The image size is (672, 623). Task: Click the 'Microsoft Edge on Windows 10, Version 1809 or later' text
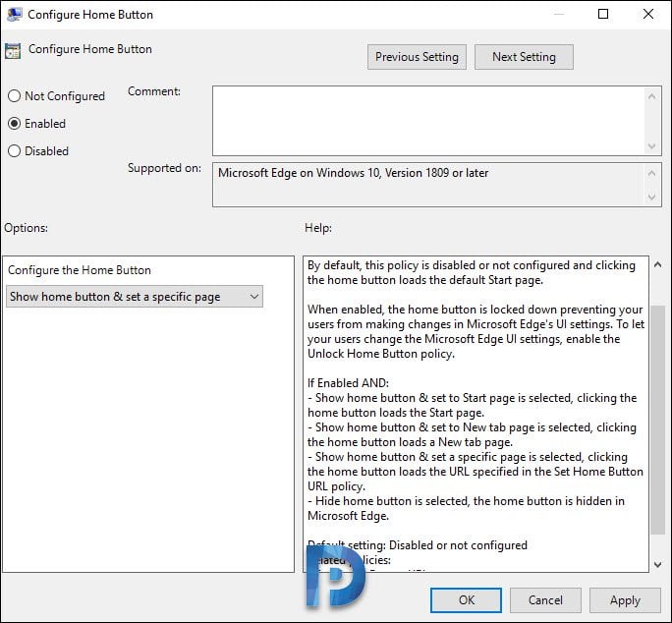(x=353, y=173)
